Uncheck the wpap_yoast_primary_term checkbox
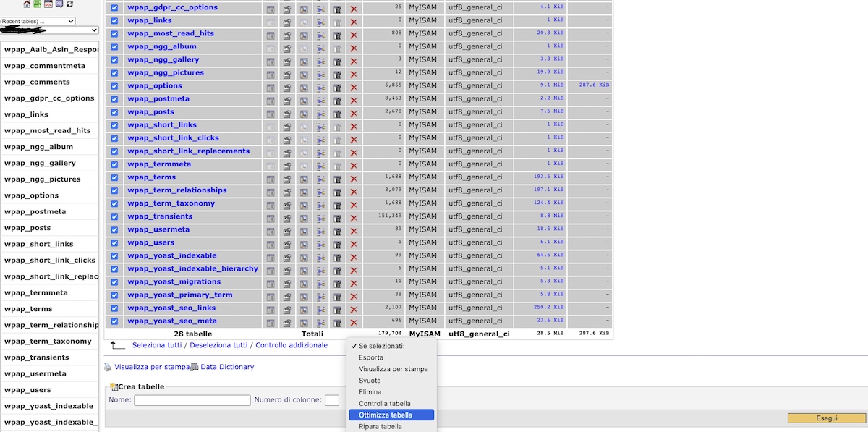Image resolution: width=868 pixels, height=432 pixels. 114,295
